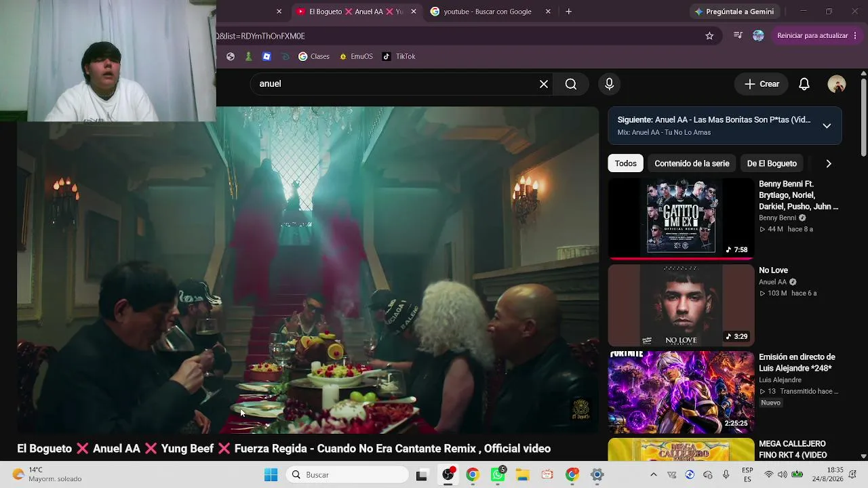Open a new Chrome tab
868x488 pixels.
coord(568,12)
